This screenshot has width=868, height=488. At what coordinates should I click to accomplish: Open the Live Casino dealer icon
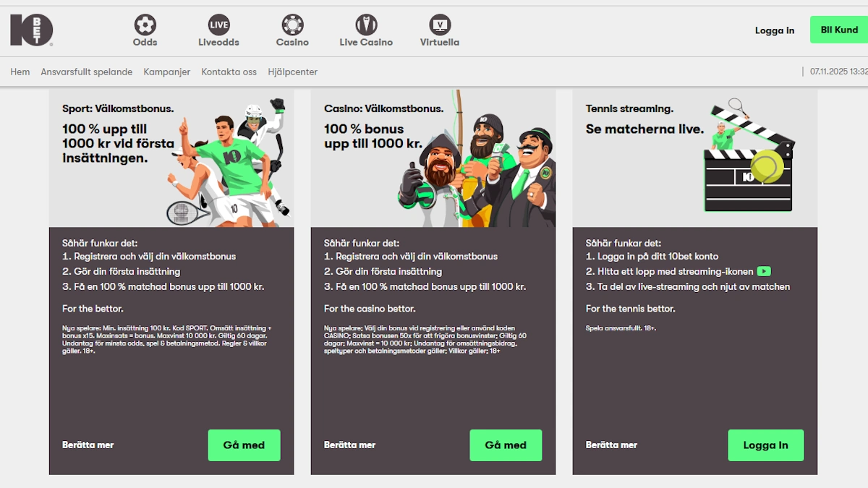pyautogui.click(x=366, y=25)
